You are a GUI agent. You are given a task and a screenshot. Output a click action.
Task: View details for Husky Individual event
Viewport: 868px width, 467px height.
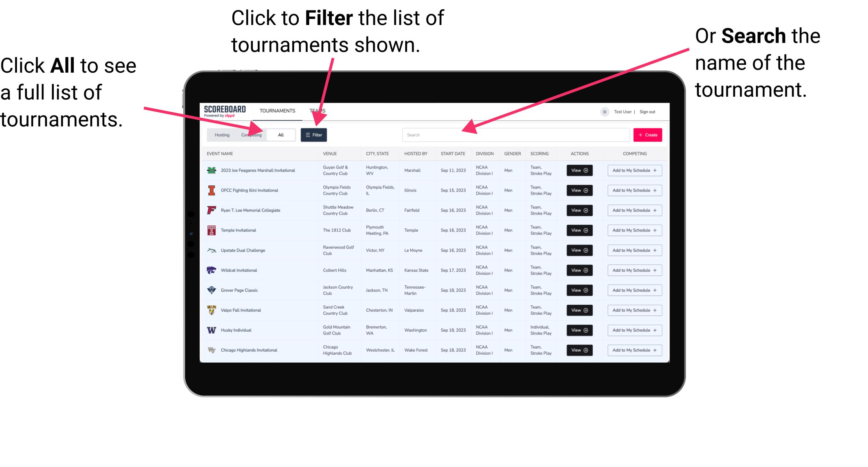(x=579, y=330)
